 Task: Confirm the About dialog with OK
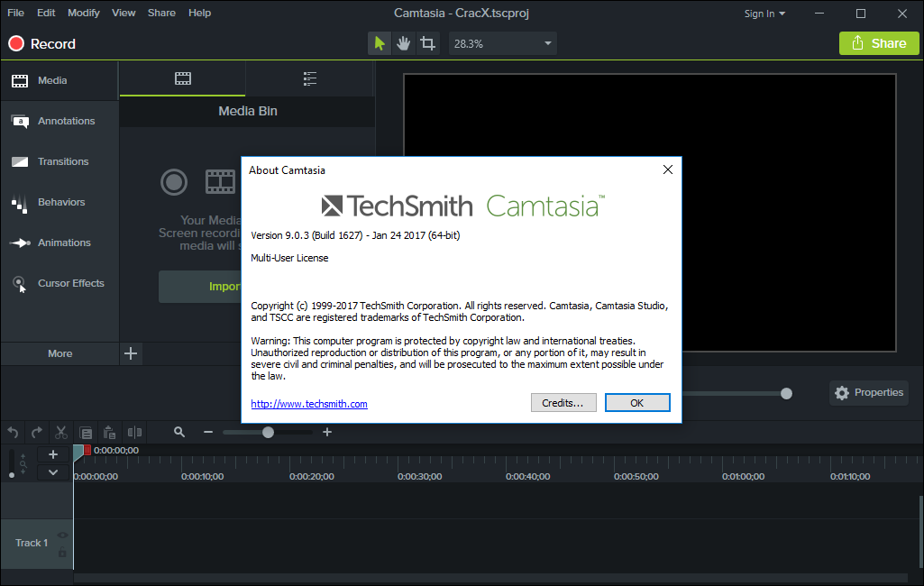(637, 403)
